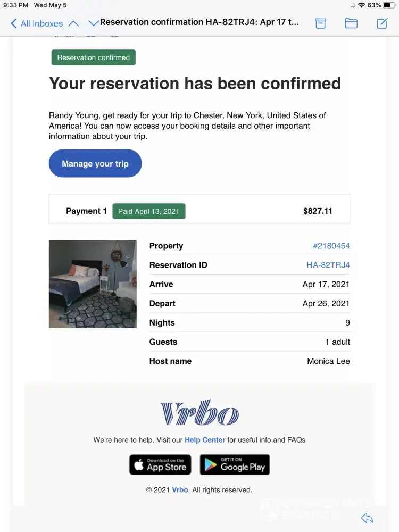
Task: Compose a new email
Action: [382, 23]
